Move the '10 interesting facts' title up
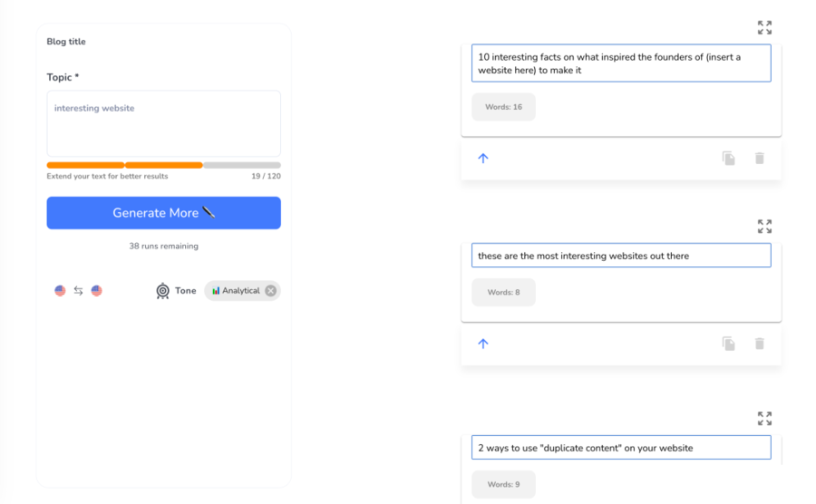This screenshot has height=504, width=816. pos(483,158)
